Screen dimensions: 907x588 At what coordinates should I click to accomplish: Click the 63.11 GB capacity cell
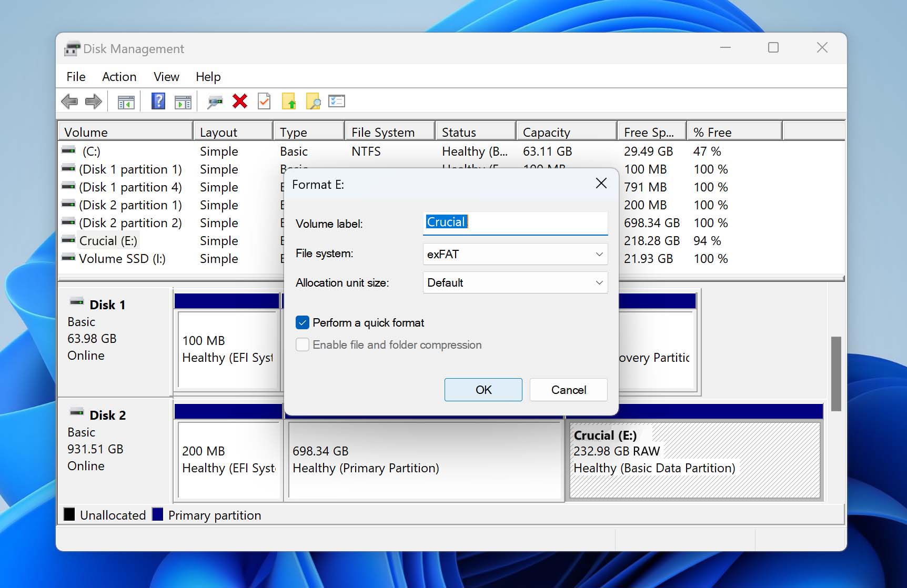tap(547, 151)
